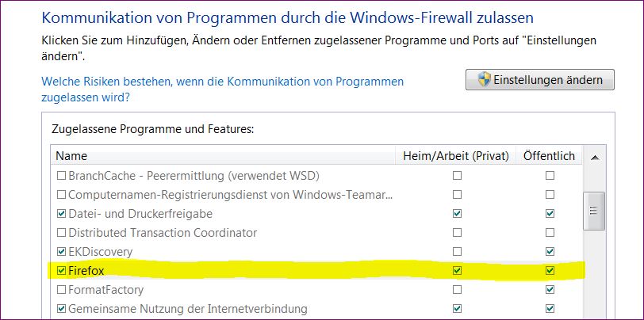Select the Computernamen-Registrierungsdienst row

pos(231,194)
